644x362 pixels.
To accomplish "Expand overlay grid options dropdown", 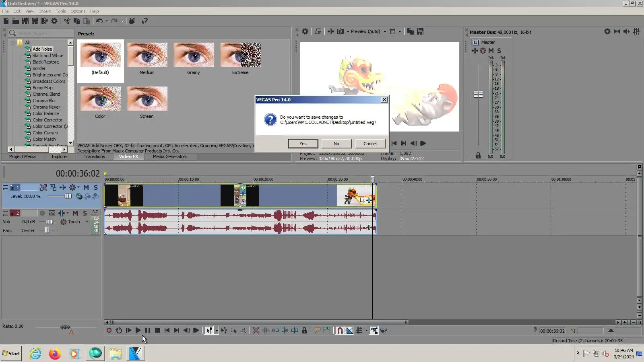I will click(x=400, y=31).
